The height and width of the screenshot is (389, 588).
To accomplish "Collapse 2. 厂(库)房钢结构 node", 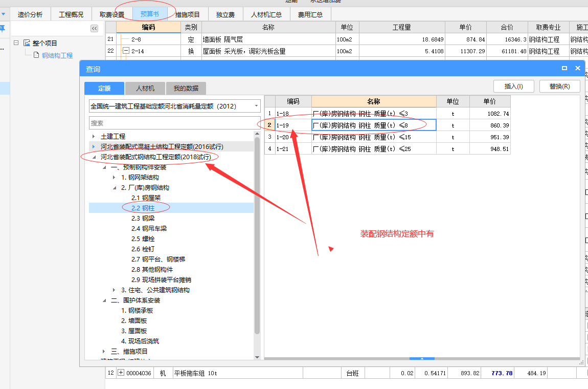I will 115,188.
